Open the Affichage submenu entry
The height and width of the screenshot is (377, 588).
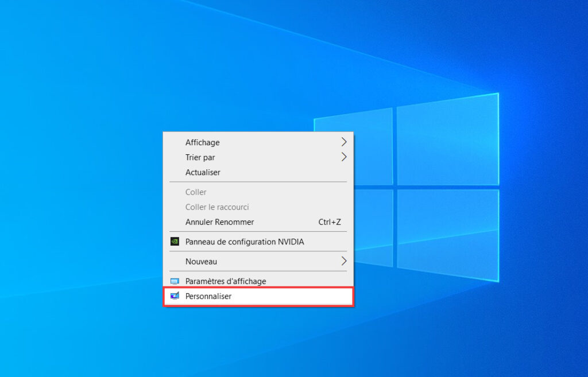coord(258,142)
